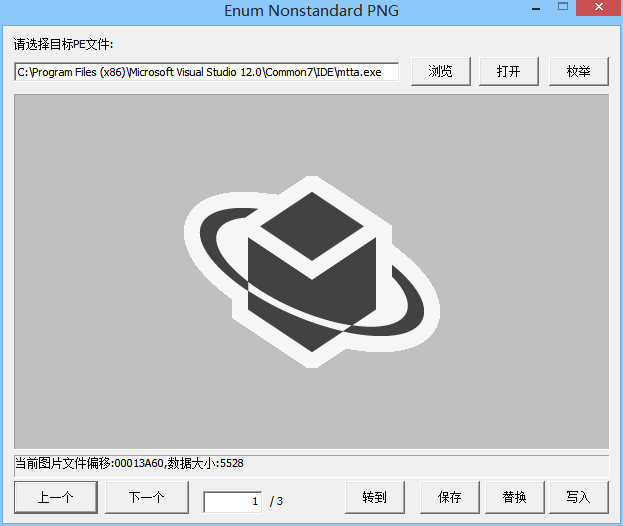The width and height of the screenshot is (623, 526).
Task: Focus the image index number field
Action: [232, 502]
